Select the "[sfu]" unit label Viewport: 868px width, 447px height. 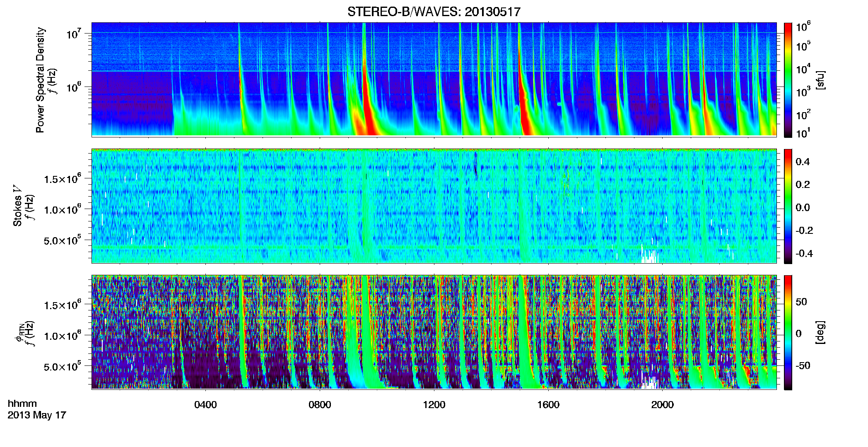click(820, 80)
